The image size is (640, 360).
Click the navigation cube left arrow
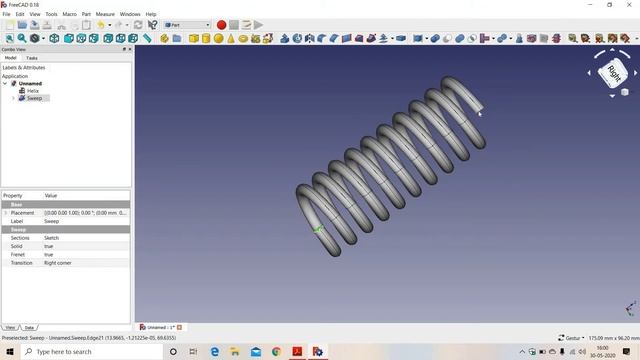589,73
